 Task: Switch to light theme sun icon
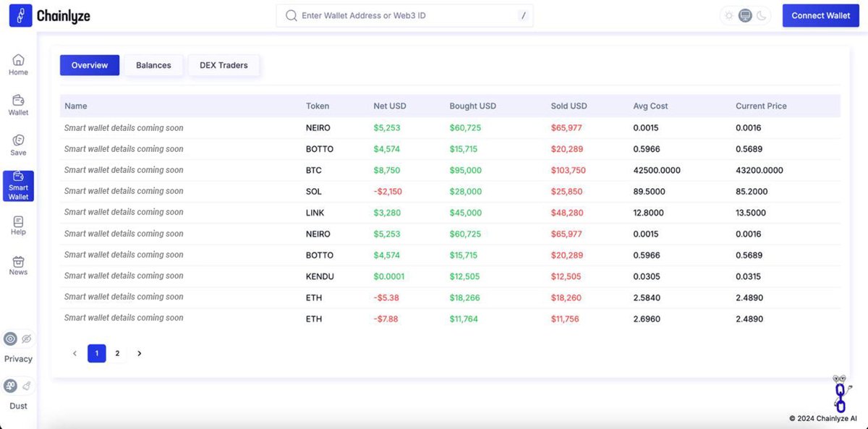(x=728, y=15)
